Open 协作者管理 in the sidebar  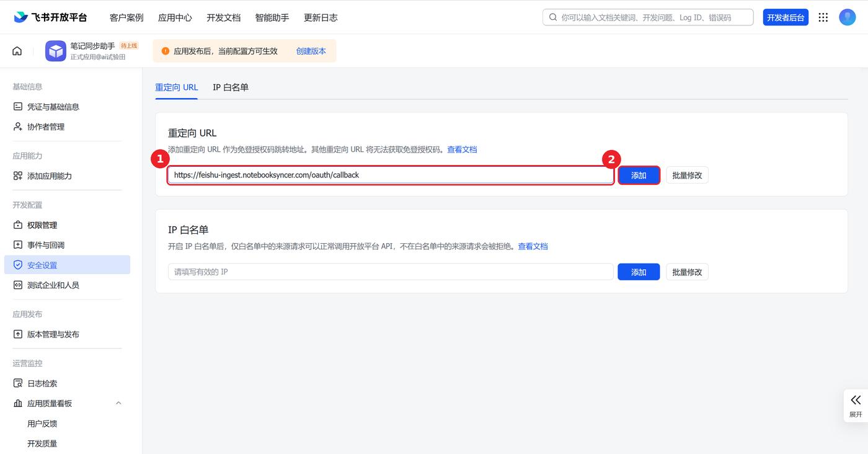coord(67,127)
